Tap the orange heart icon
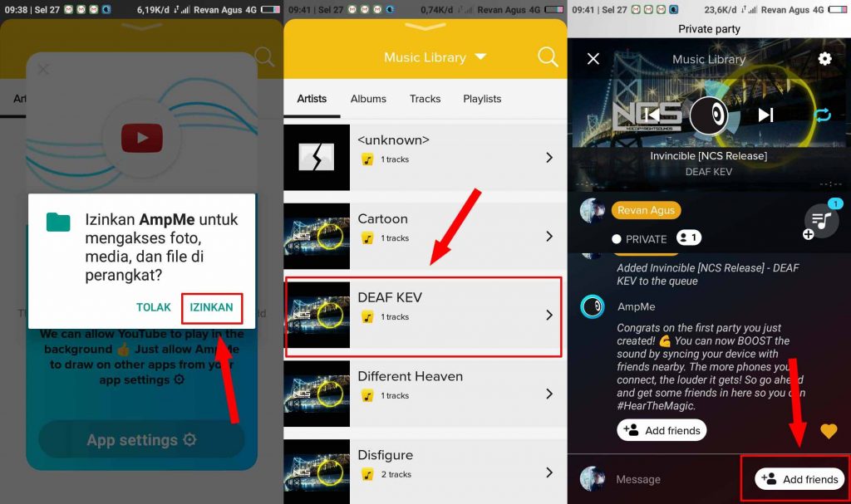Screen dimensions: 851x504 (x=829, y=431)
